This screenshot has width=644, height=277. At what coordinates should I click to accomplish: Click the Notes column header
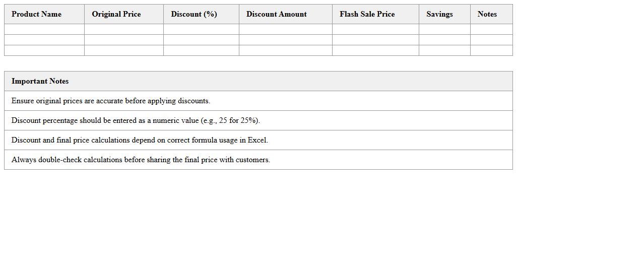click(x=492, y=14)
